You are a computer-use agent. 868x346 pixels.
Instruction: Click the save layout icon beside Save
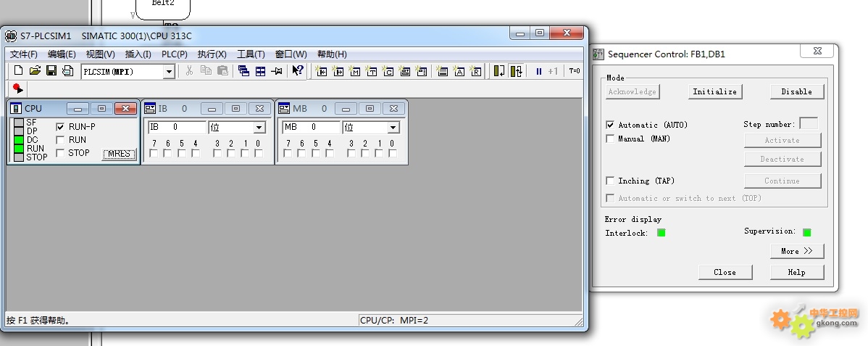(67, 71)
